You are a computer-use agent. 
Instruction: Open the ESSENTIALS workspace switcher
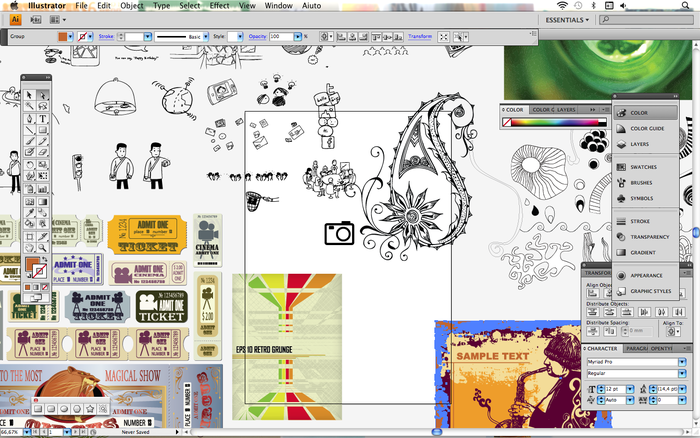point(567,20)
